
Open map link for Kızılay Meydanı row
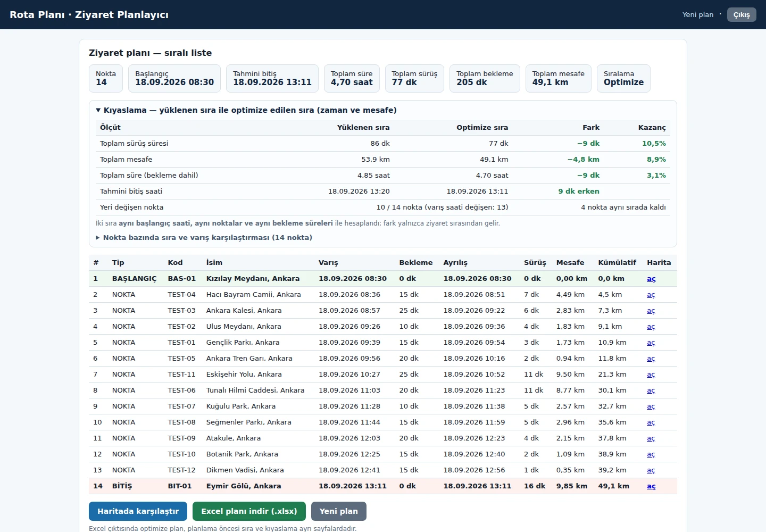[x=651, y=279]
